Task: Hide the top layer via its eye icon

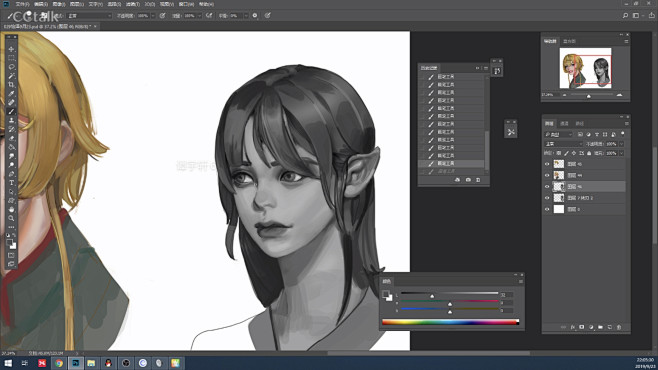Action: pos(547,164)
